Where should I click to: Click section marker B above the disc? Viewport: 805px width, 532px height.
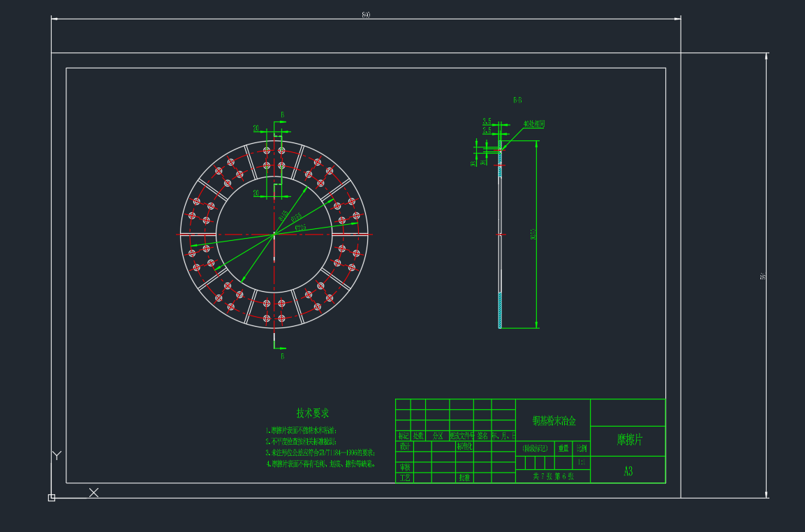tap(282, 115)
